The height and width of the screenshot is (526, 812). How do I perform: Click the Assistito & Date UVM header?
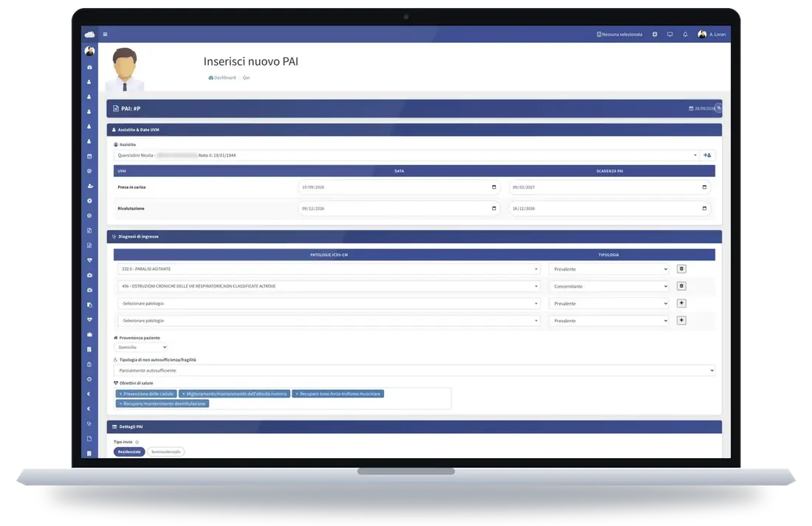pyautogui.click(x=414, y=130)
